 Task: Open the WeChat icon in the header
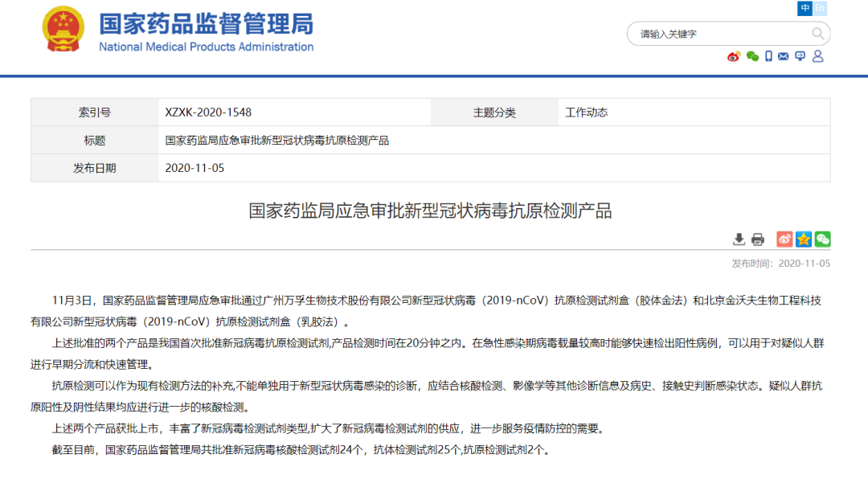[x=752, y=56]
